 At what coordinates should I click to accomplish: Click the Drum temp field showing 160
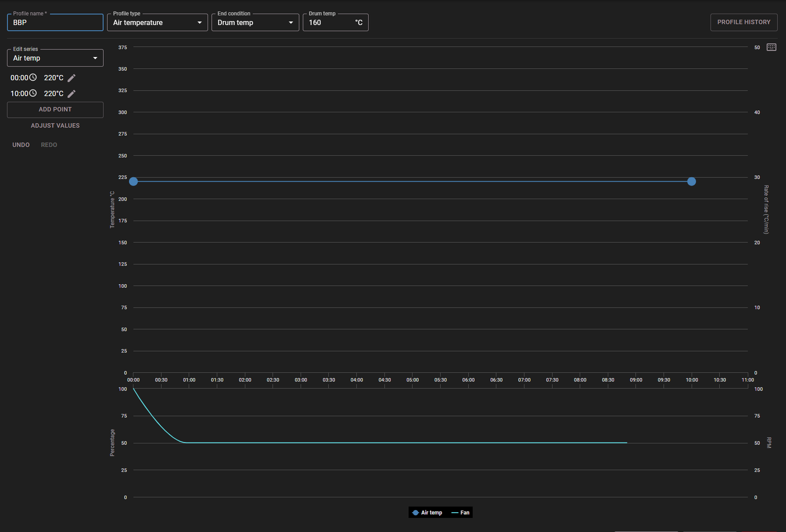coord(335,23)
